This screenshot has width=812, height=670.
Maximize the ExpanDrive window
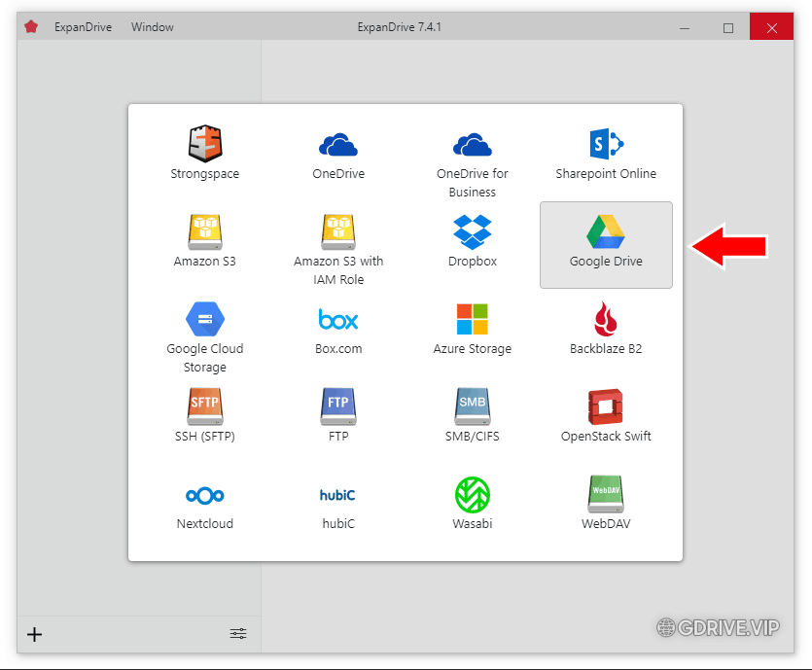728,27
